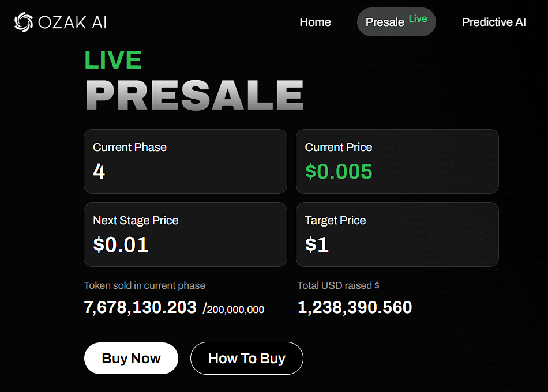548x392 pixels.
Task: Go to Predictive AI page
Action: 494,22
